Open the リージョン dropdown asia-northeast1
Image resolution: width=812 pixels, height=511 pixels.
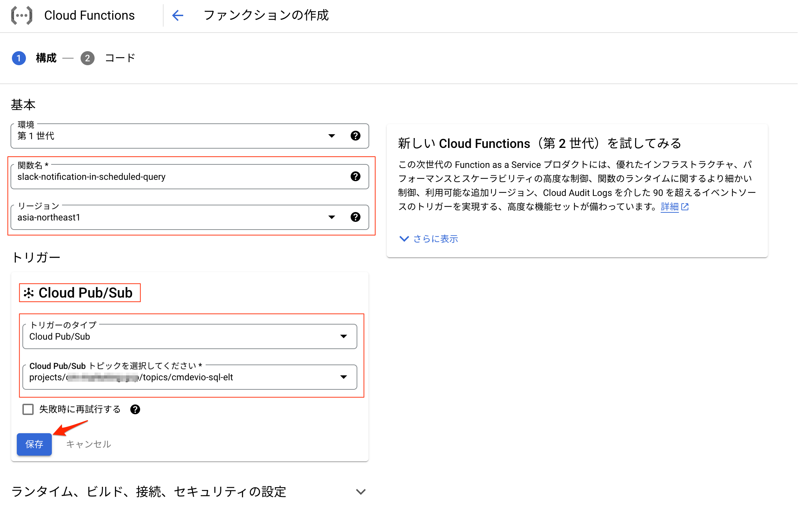pyautogui.click(x=190, y=217)
